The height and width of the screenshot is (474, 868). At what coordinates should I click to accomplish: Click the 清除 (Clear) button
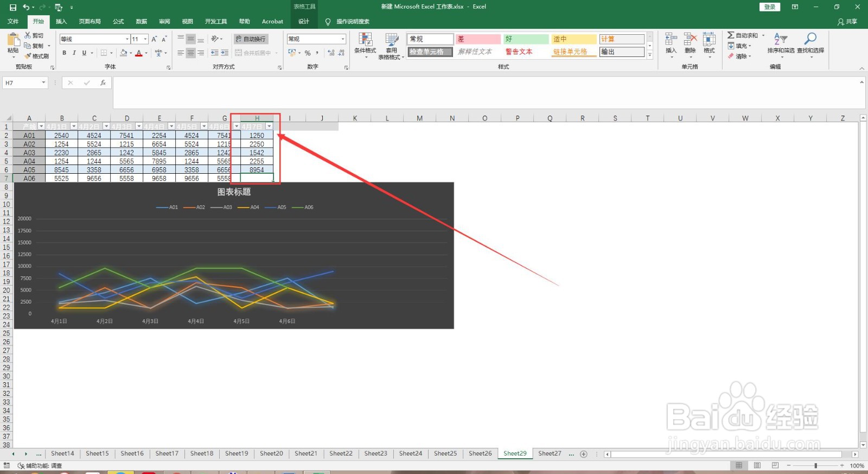(x=739, y=56)
